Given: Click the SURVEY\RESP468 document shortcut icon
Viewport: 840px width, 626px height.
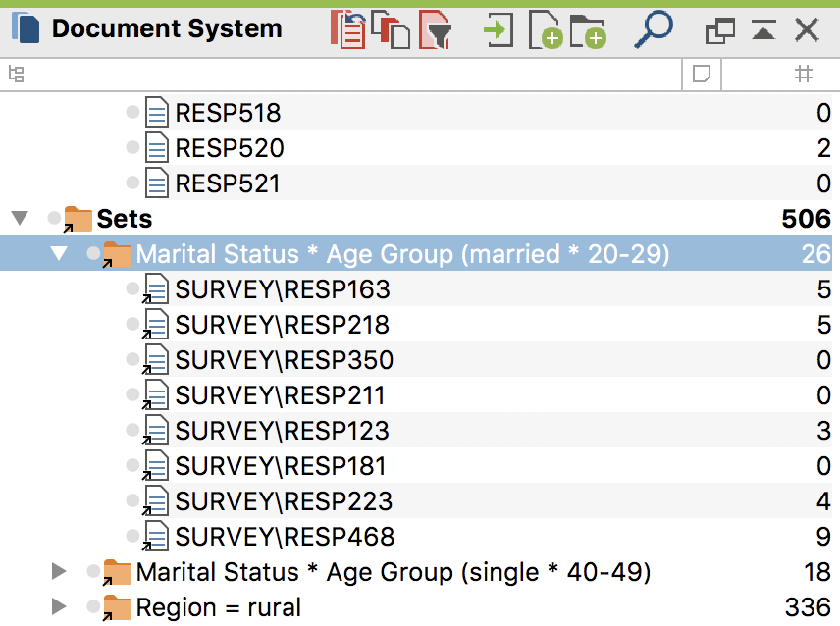Looking at the screenshot, I should click(155, 536).
